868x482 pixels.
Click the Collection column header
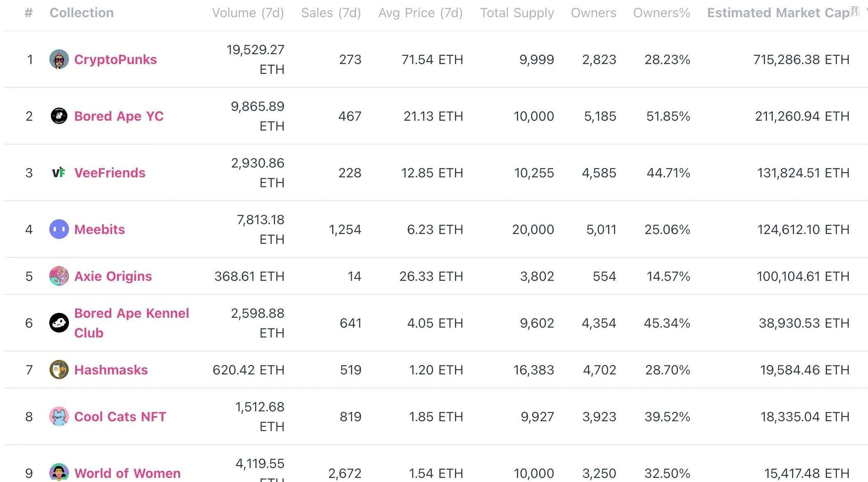[81, 13]
